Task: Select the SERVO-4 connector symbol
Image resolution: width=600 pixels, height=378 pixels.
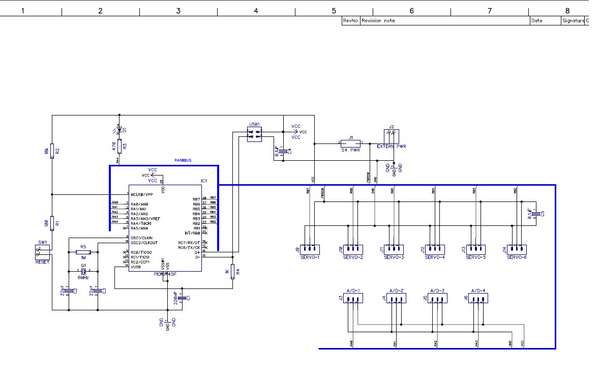Action: click(435, 250)
